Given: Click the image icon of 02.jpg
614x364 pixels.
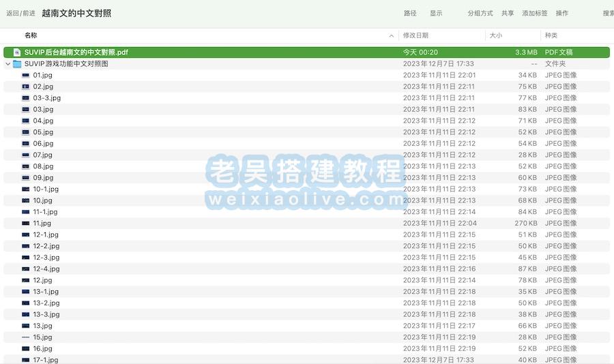Looking at the screenshot, I should (26, 87).
